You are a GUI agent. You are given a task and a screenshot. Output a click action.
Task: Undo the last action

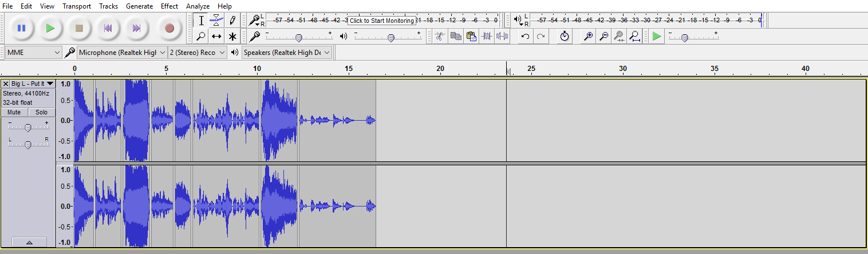[x=525, y=36]
